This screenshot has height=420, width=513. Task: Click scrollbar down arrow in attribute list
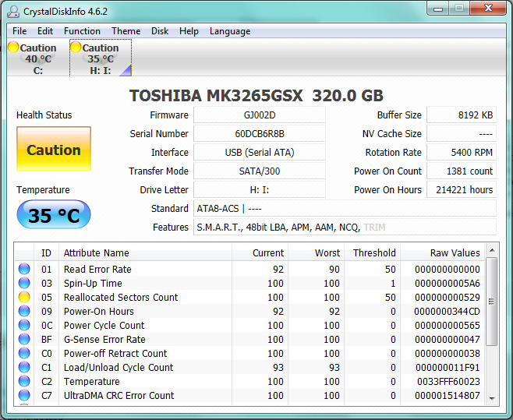pyautogui.click(x=492, y=398)
